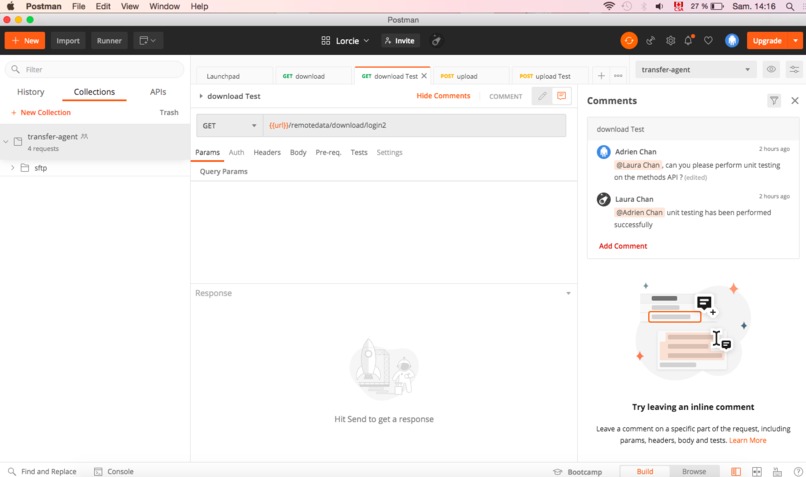
Task: Click the Add Comment link
Action: click(623, 246)
